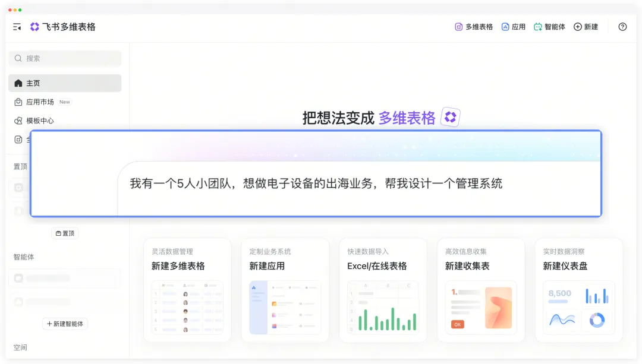Open the 新建多维表格 card
Viewport: 642px width, 364px height.
pyautogui.click(x=187, y=290)
